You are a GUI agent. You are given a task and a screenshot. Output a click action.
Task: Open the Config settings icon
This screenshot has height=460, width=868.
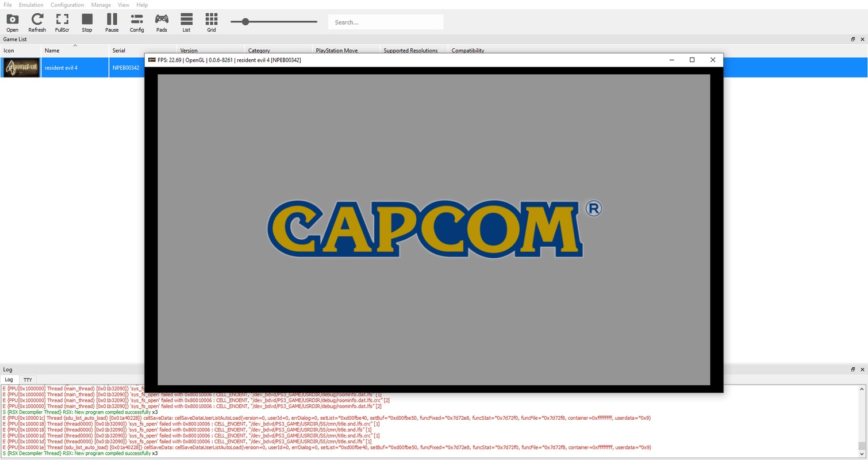[x=137, y=22]
